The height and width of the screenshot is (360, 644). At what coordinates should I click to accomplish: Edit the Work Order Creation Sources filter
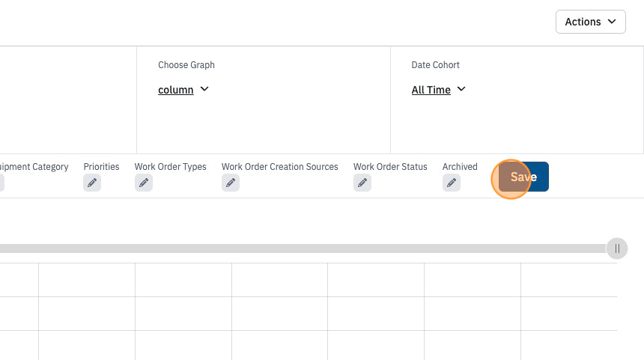tap(231, 183)
